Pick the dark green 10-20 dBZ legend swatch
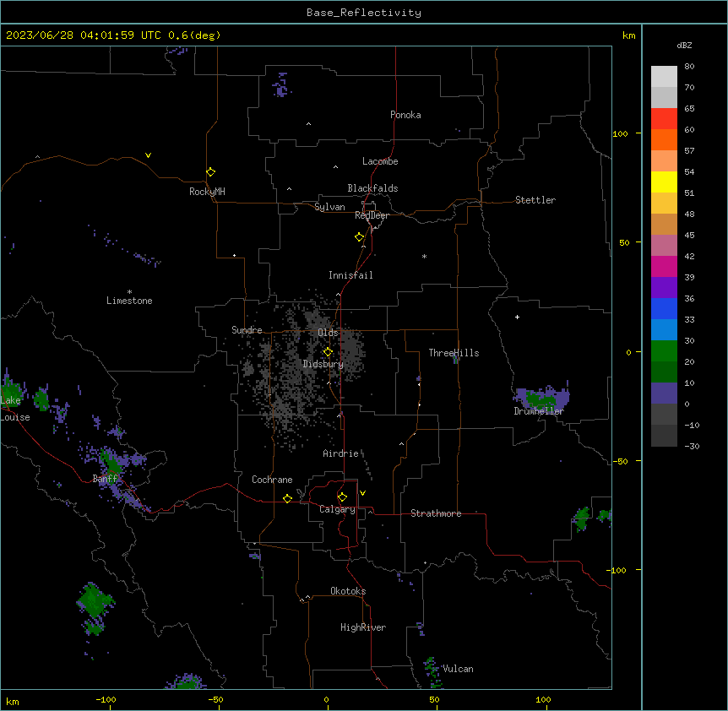Viewport: 728px width, 711px height. pyautogui.click(x=664, y=372)
